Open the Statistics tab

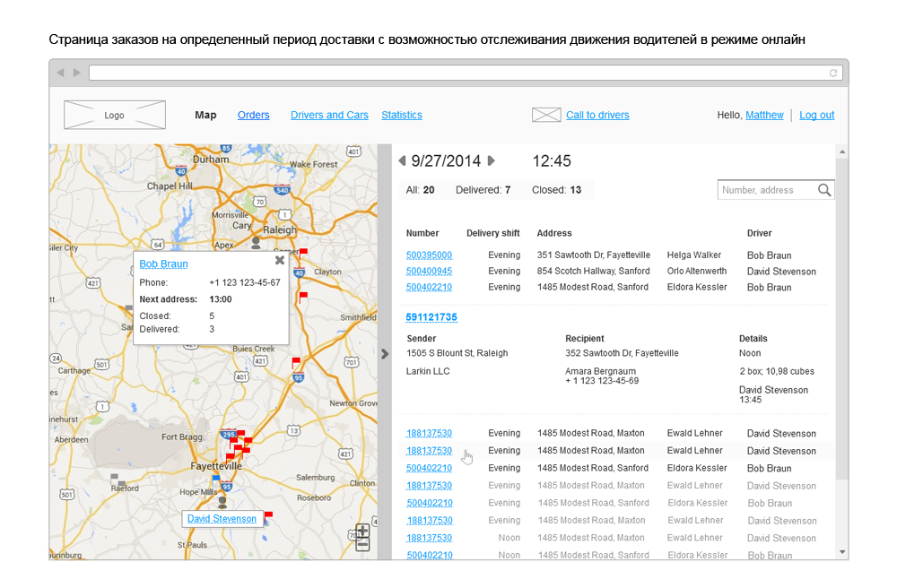(401, 115)
